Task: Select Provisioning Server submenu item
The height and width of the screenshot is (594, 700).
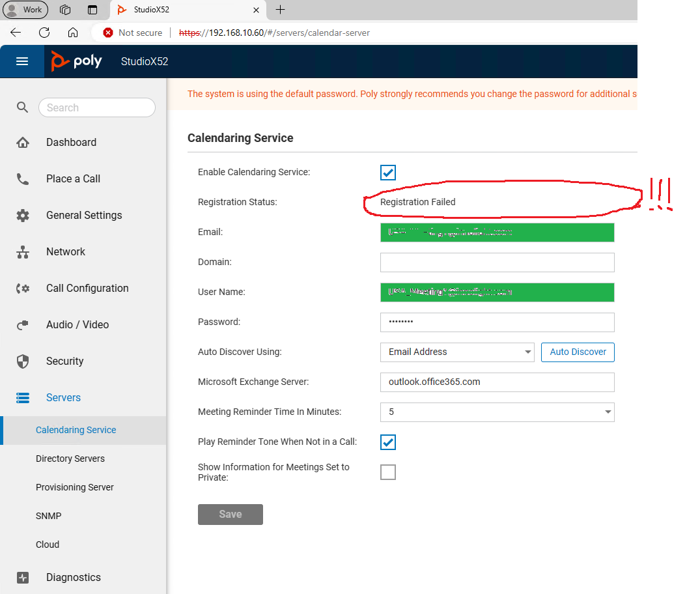Action: (x=74, y=487)
